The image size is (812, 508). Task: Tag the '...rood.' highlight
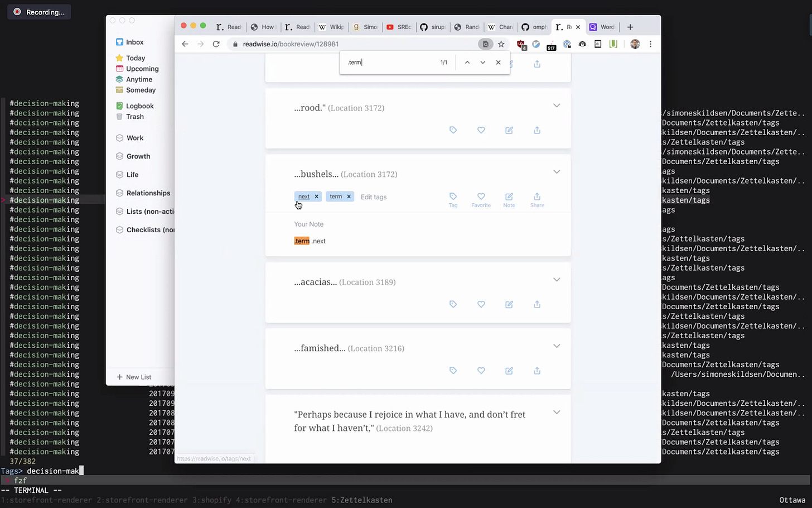tap(453, 130)
